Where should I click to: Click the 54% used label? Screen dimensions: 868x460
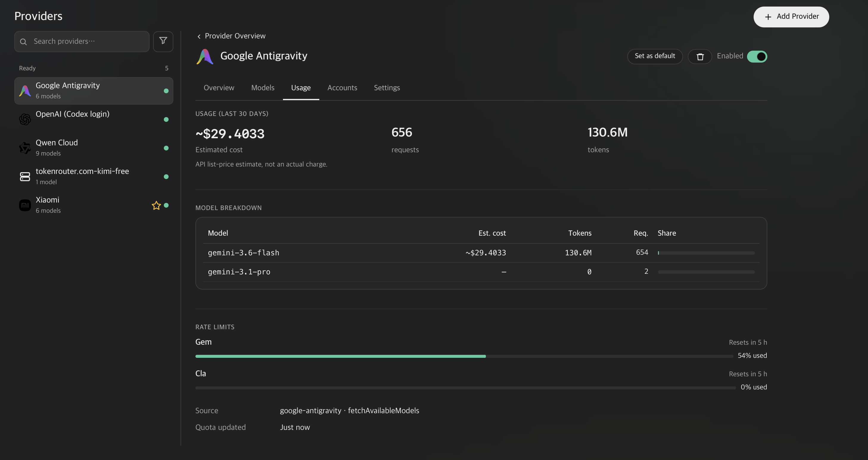point(752,355)
